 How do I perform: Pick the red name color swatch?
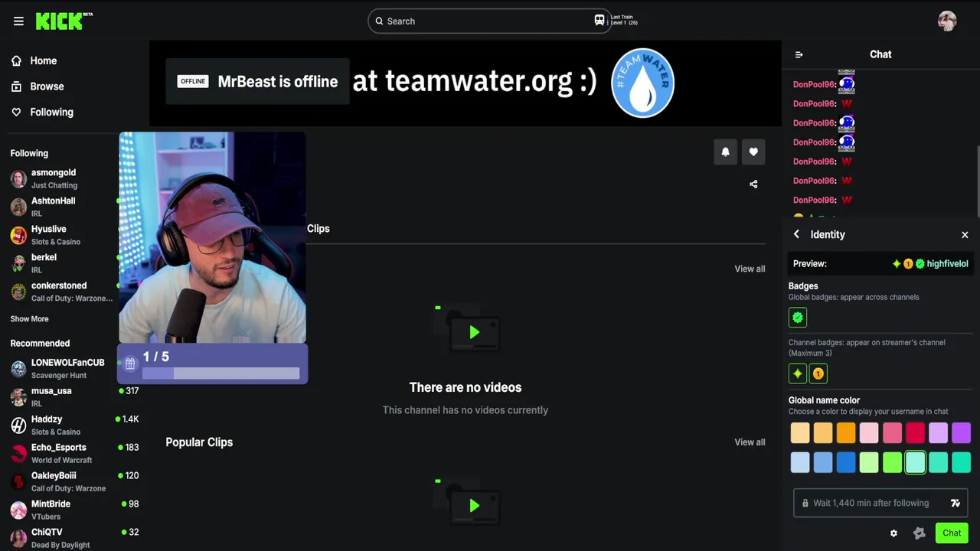click(915, 433)
